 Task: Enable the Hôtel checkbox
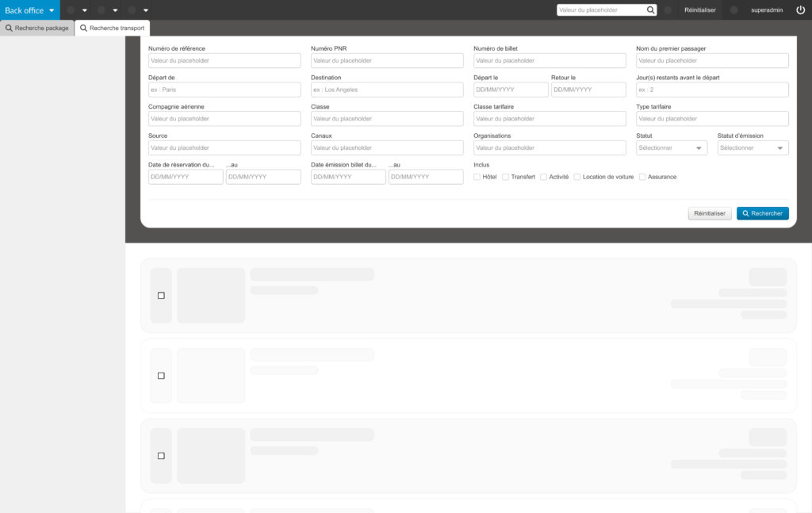pos(477,177)
